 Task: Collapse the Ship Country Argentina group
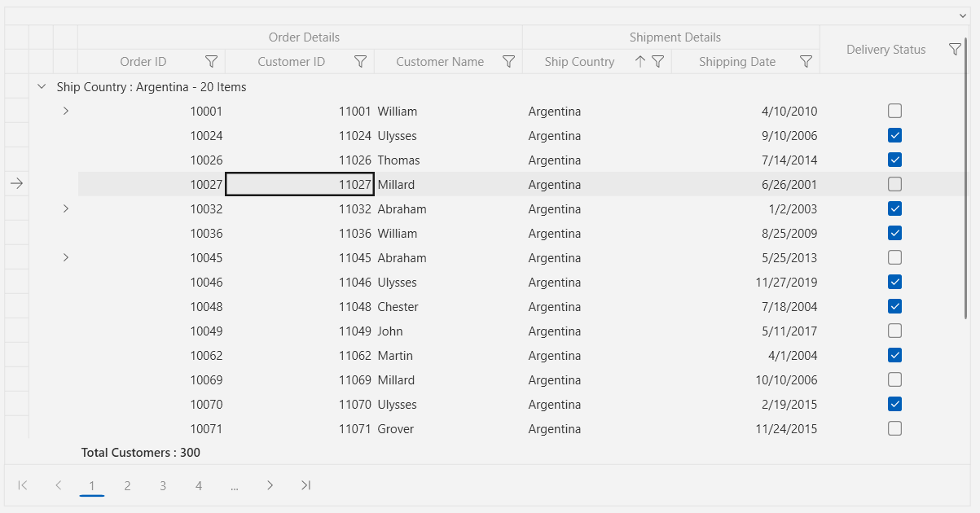tap(42, 85)
